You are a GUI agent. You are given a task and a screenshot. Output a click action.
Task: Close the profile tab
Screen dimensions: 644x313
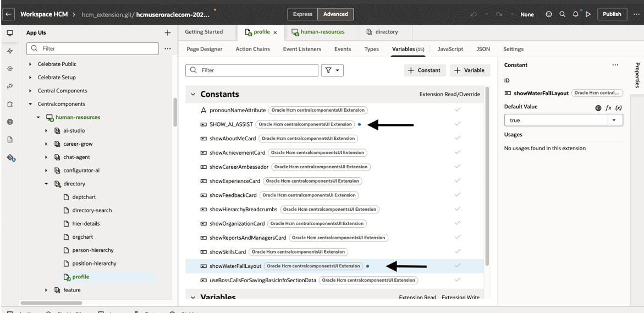click(275, 32)
